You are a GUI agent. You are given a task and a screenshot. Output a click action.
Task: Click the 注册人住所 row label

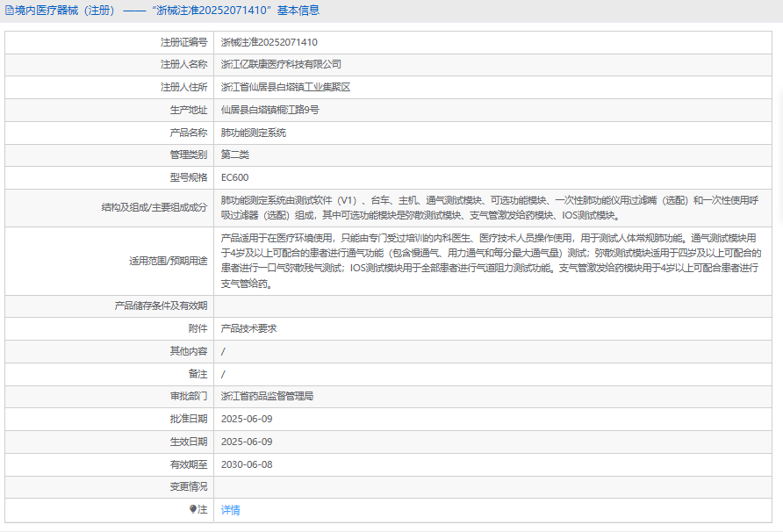(x=183, y=88)
